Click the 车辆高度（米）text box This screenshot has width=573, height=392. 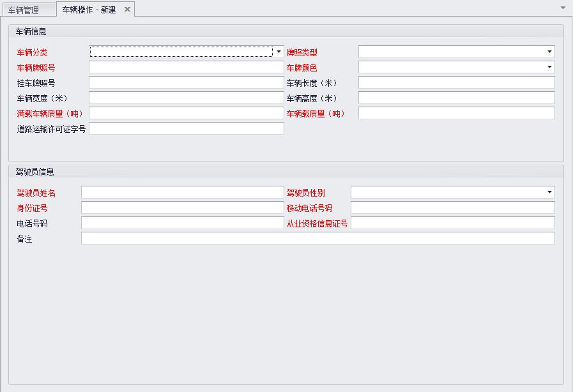click(456, 98)
